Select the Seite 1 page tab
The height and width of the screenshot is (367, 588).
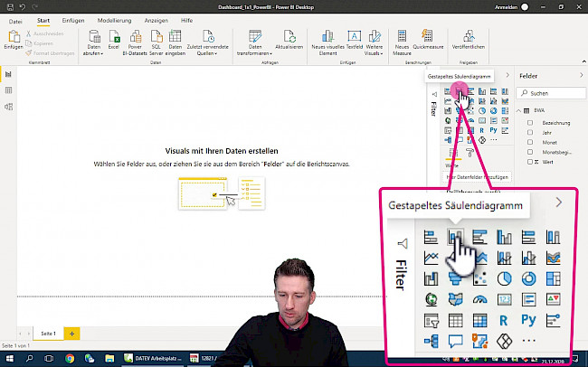[x=48, y=334]
